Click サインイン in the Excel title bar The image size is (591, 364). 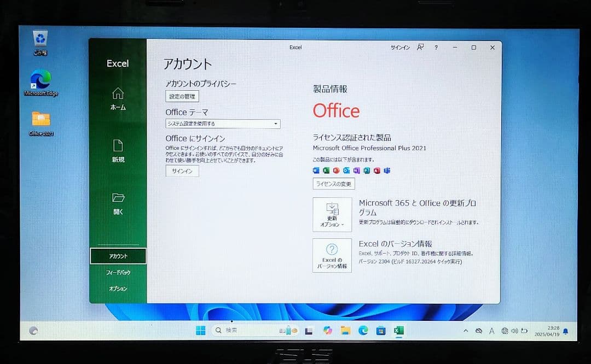[x=400, y=48]
